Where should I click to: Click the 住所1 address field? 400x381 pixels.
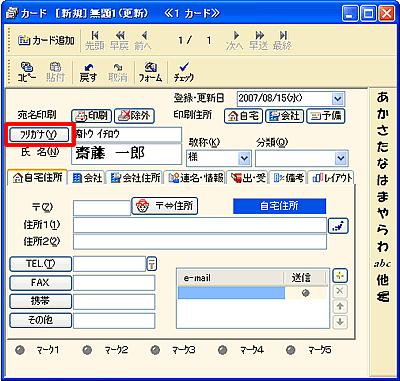coord(200,225)
